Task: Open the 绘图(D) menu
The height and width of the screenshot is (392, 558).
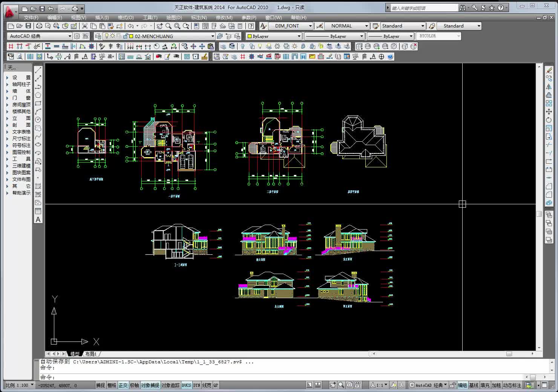Action: click(174, 17)
